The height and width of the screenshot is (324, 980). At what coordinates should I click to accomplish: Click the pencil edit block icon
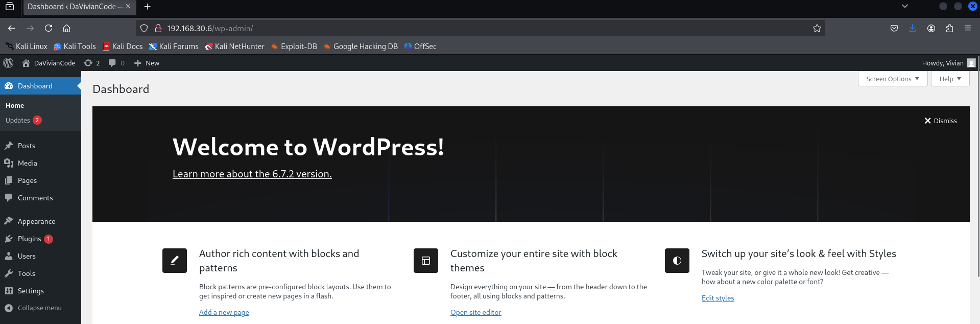tap(175, 261)
